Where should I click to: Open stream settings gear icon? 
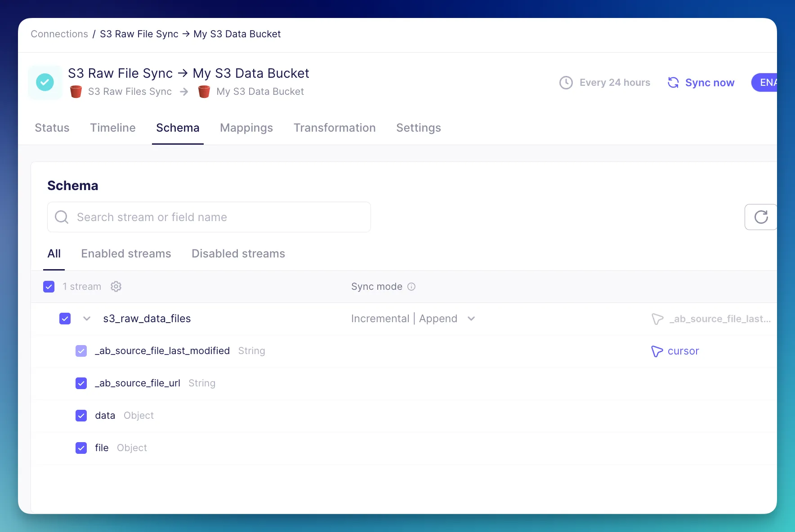coord(116,287)
